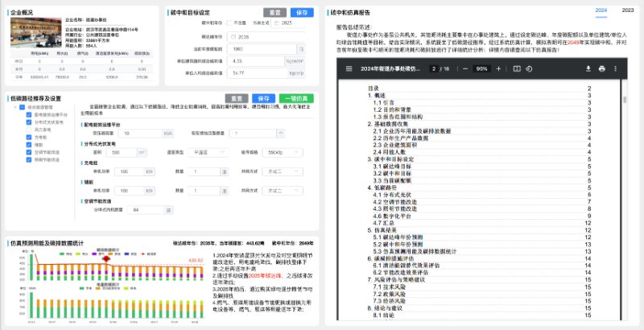This screenshot has width=644, height=330.
Task: Switch to the 2024 report tab
Action: 601,10
